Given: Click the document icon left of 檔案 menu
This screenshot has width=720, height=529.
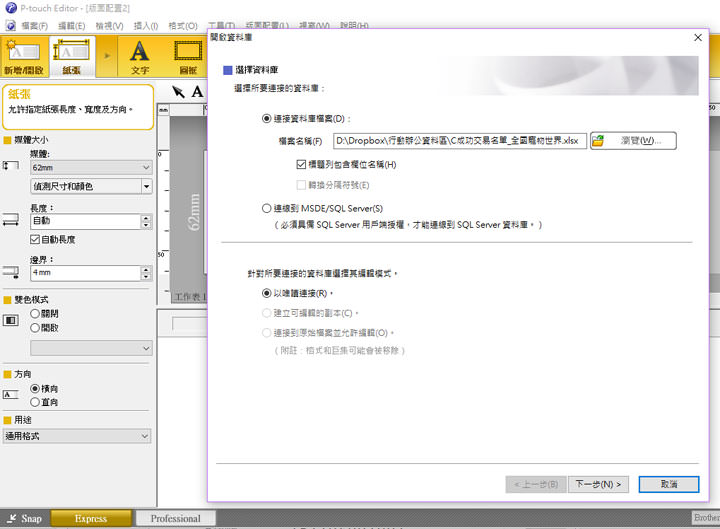Looking at the screenshot, I should [11, 26].
